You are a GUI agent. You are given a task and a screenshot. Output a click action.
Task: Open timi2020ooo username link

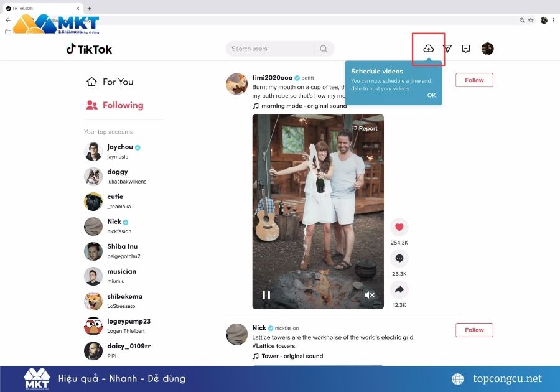click(x=272, y=78)
